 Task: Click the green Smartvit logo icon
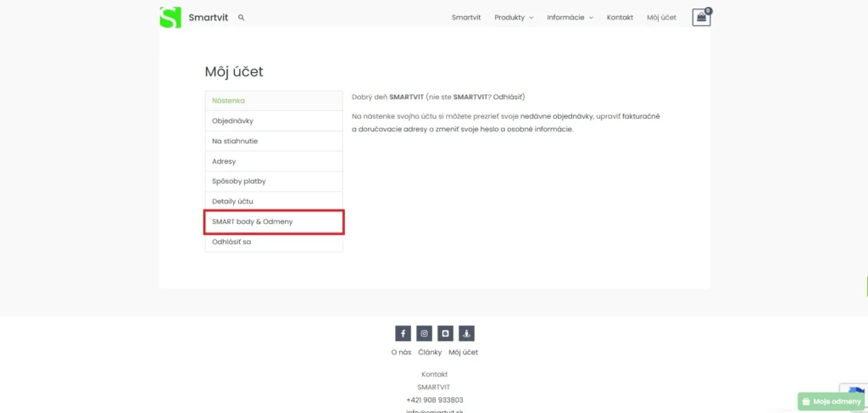tap(170, 17)
